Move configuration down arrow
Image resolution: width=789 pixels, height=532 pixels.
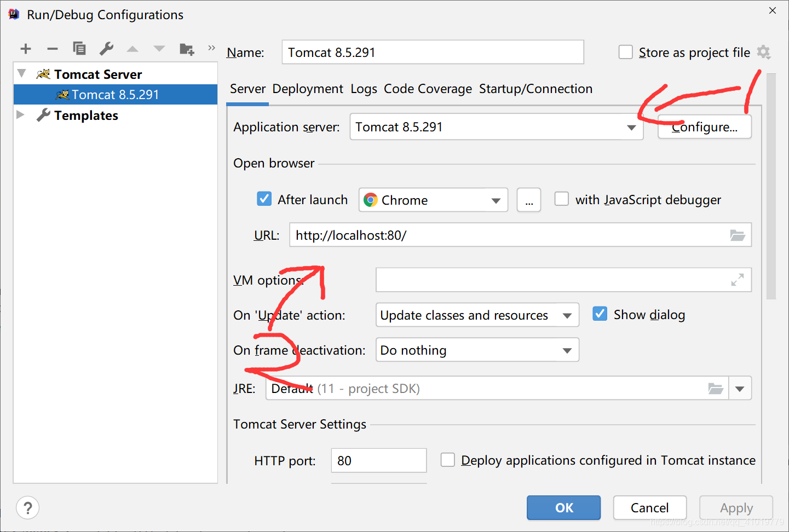[x=159, y=49]
